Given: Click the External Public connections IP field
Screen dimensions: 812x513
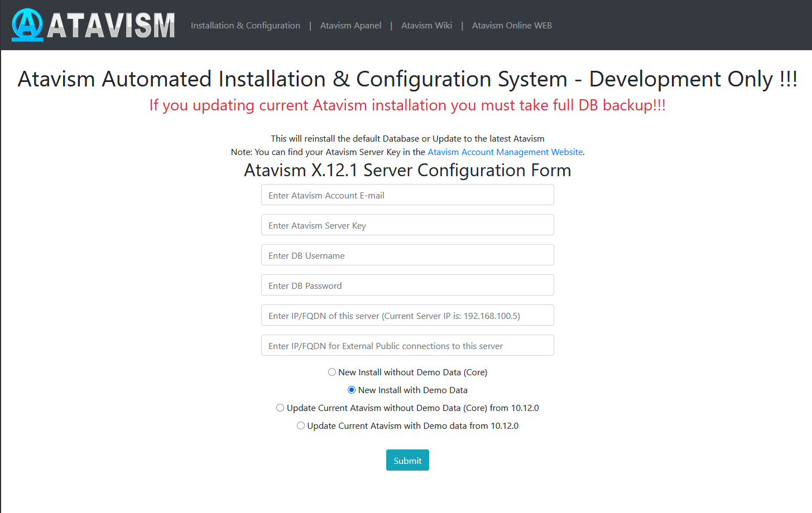Looking at the screenshot, I should 407,346.
